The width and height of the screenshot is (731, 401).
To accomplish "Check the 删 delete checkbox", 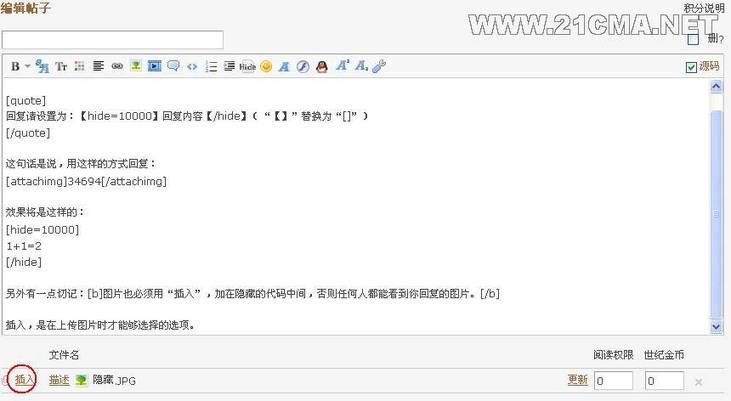I will (x=693, y=39).
